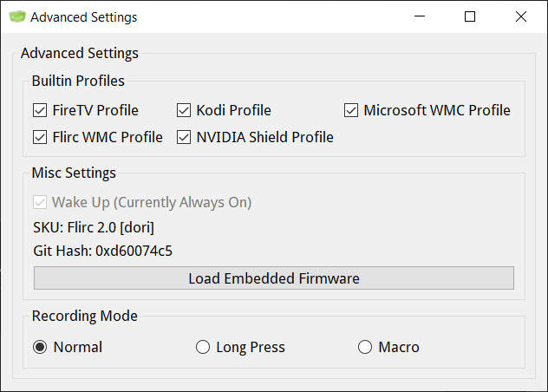Viewport: 548px width, 392px height.
Task: Select the Normal recording mode
Action: tap(40, 347)
